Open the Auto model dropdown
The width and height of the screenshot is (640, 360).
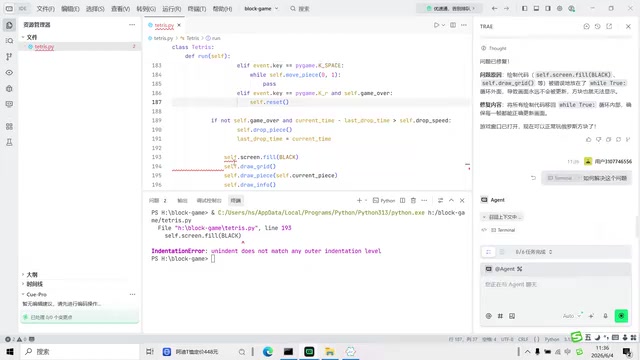pyautogui.click(x=571, y=316)
